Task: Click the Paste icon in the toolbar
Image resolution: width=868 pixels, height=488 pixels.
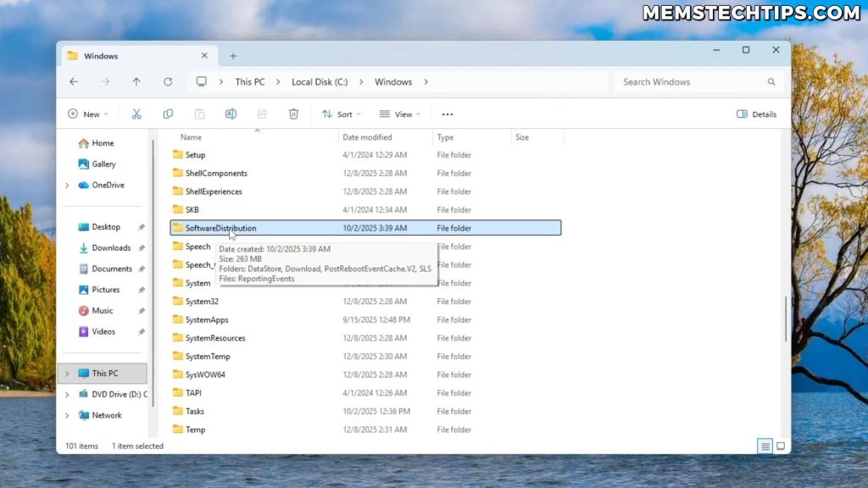Action: (x=199, y=114)
